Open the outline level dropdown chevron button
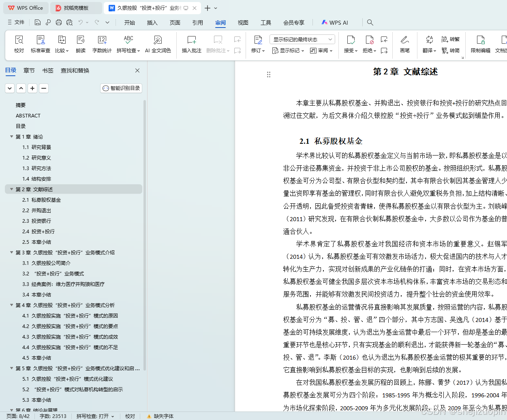 [x=10, y=88]
